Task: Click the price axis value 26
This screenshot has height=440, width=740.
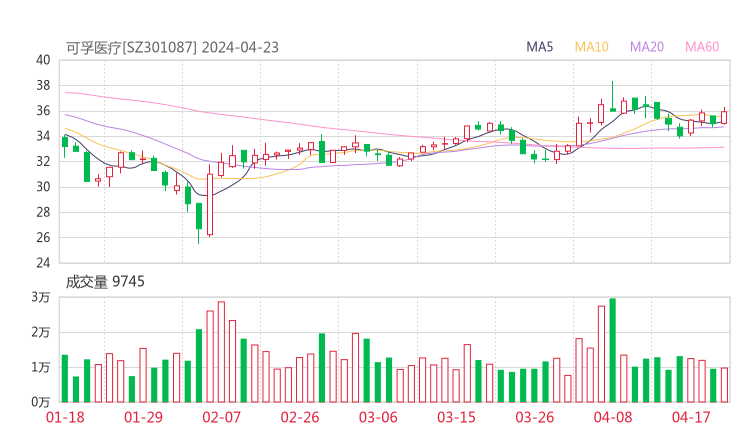Action: pyautogui.click(x=43, y=237)
